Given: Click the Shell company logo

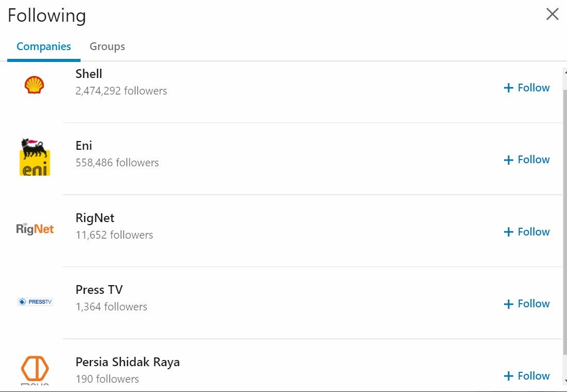Looking at the screenshot, I should [x=35, y=85].
